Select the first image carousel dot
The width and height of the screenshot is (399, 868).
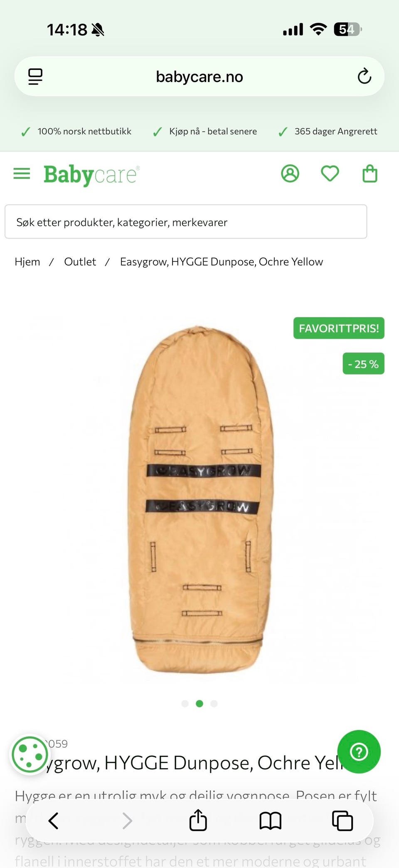click(x=185, y=704)
